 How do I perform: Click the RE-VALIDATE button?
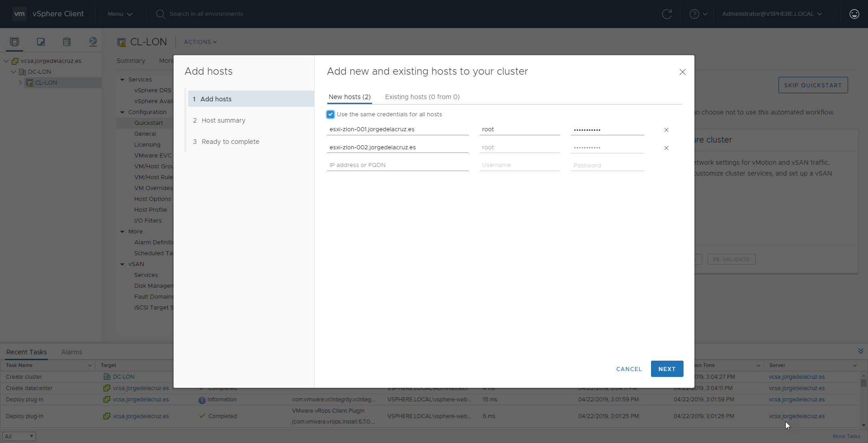point(731,259)
